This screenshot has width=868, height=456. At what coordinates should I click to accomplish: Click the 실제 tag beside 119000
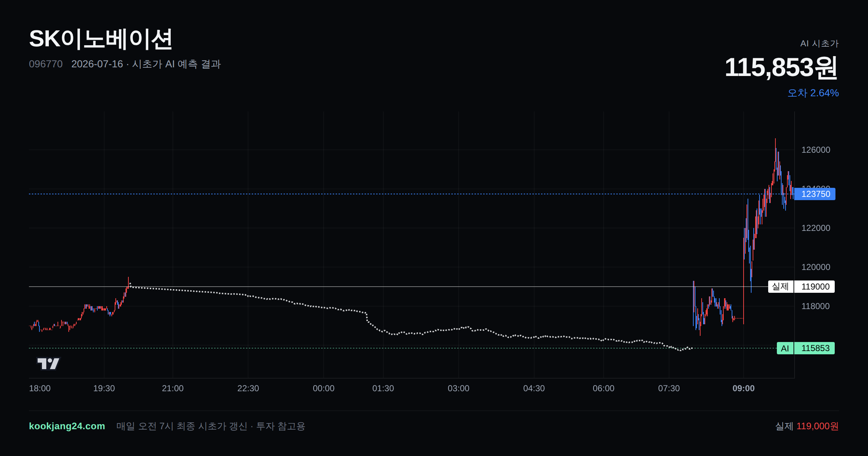[x=781, y=287]
